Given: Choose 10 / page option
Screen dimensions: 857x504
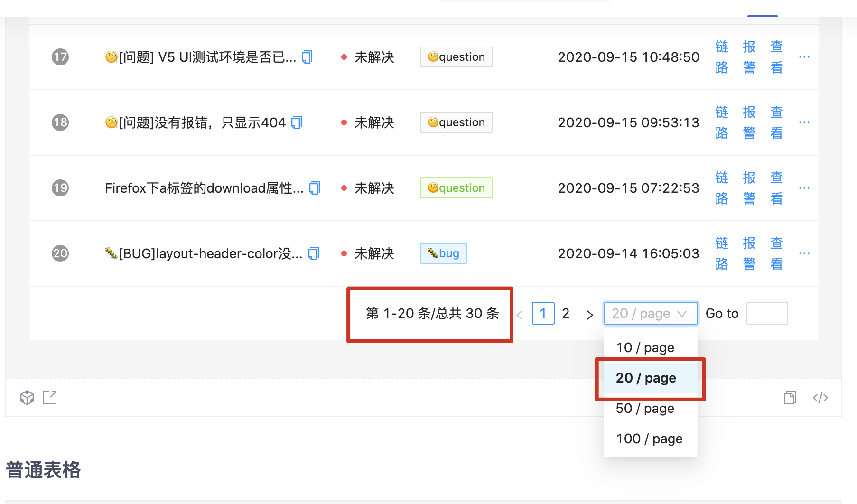Looking at the screenshot, I should click(x=644, y=347).
